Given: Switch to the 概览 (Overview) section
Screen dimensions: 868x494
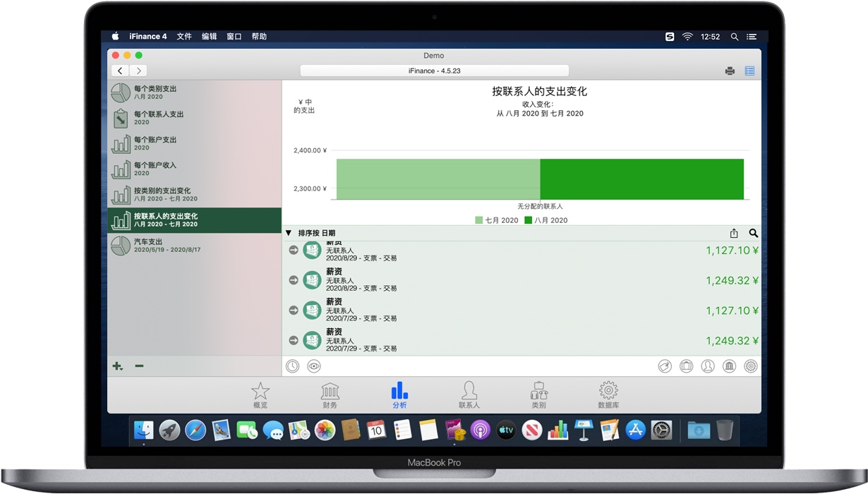Looking at the screenshot, I should coord(260,394).
